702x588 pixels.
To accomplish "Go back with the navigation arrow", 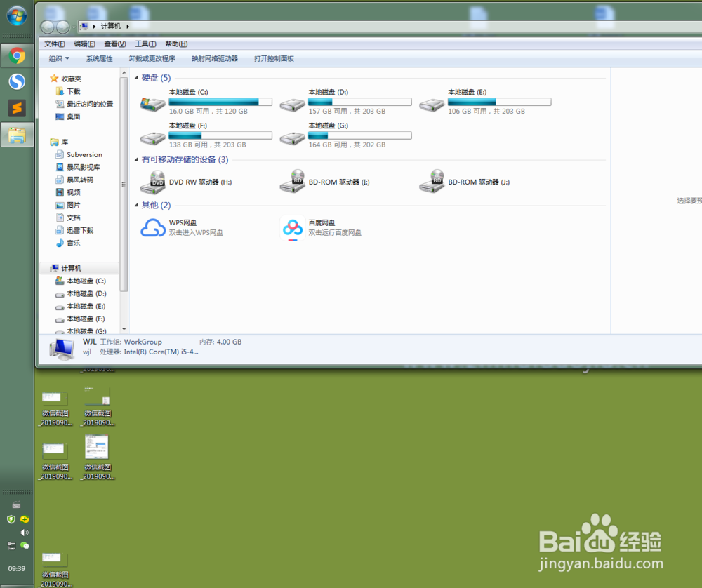I will pos(48,27).
